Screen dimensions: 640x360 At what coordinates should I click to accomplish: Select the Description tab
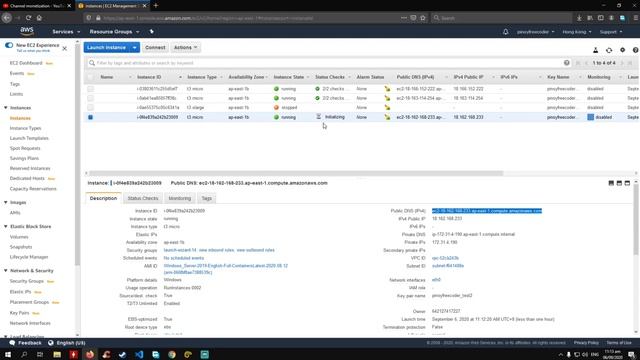pyautogui.click(x=103, y=198)
